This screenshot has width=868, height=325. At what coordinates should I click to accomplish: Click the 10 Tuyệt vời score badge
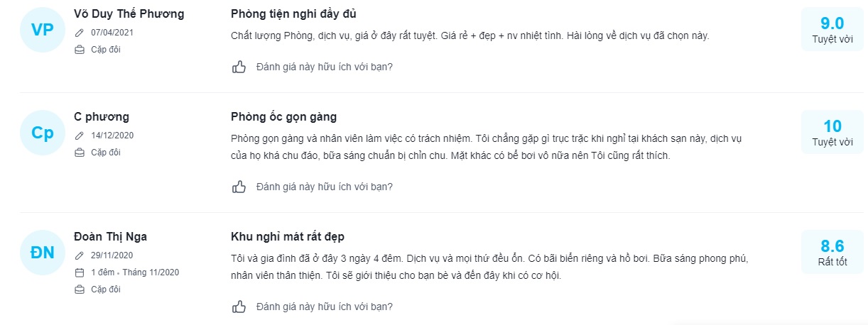pyautogui.click(x=832, y=133)
